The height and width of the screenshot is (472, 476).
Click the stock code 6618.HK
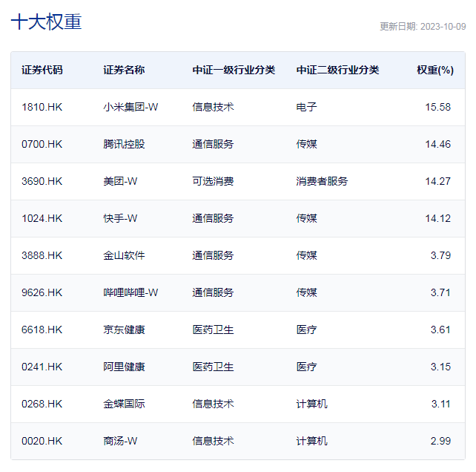click(42, 330)
